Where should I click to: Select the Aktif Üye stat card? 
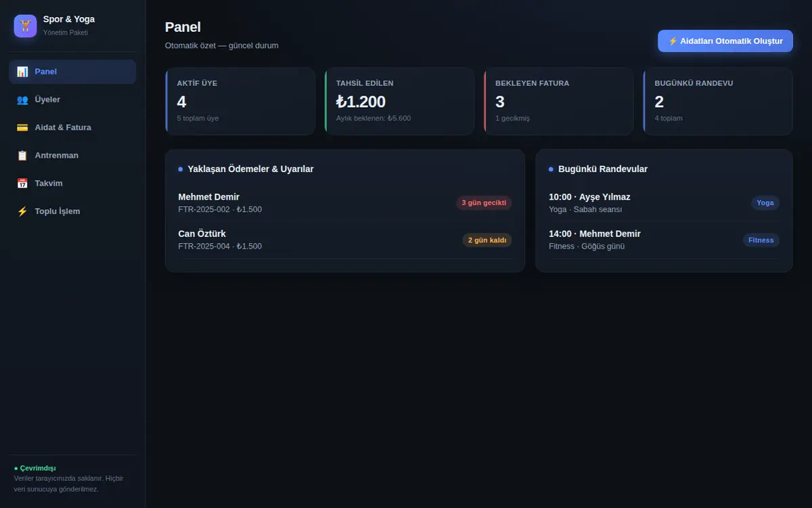(240, 101)
